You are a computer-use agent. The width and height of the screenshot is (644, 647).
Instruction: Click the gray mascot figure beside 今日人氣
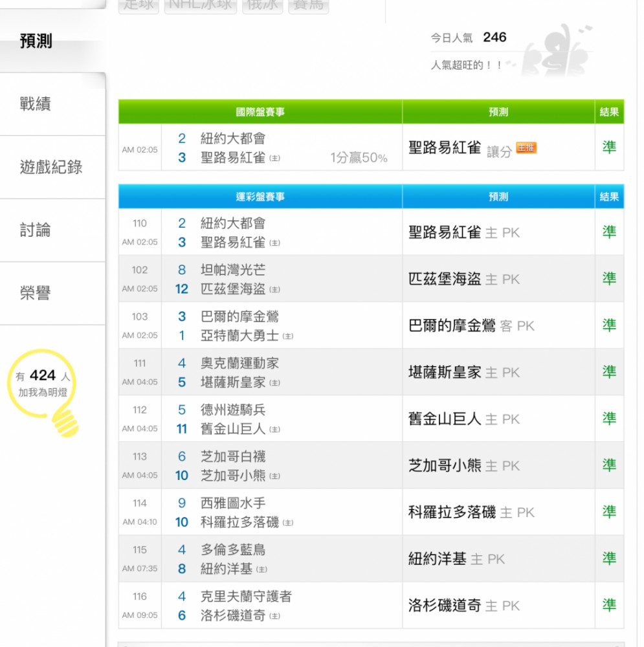[x=555, y=52]
